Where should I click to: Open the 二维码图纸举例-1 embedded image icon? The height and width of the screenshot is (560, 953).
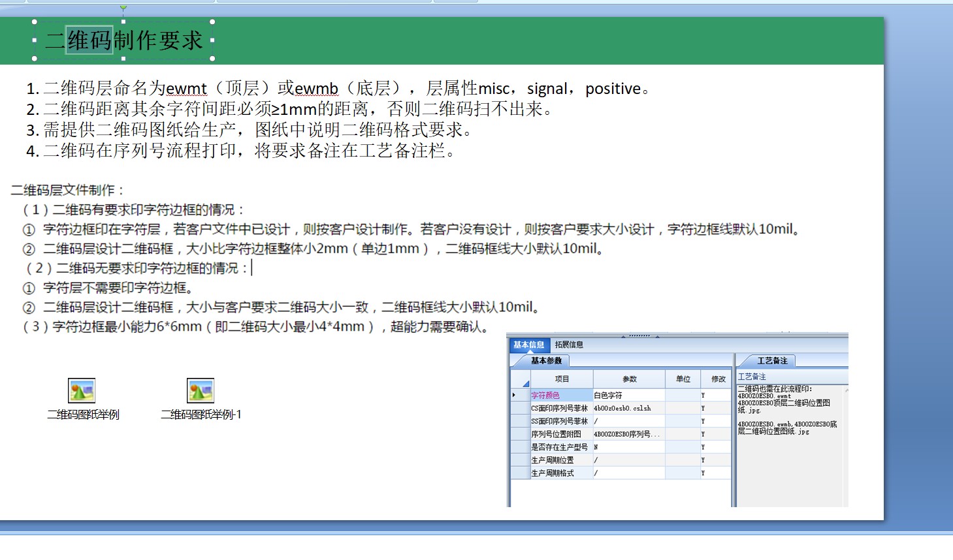click(201, 391)
